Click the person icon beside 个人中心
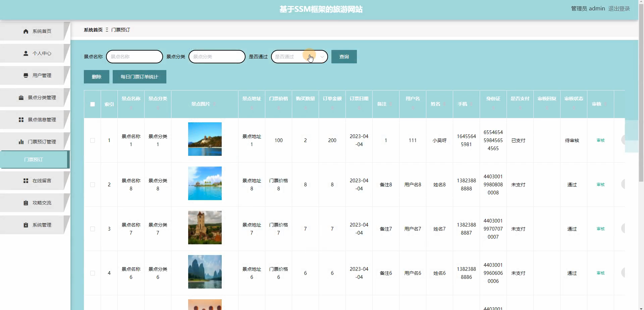The height and width of the screenshot is (310, 644). pyautogui.click(x=26, y=53)
